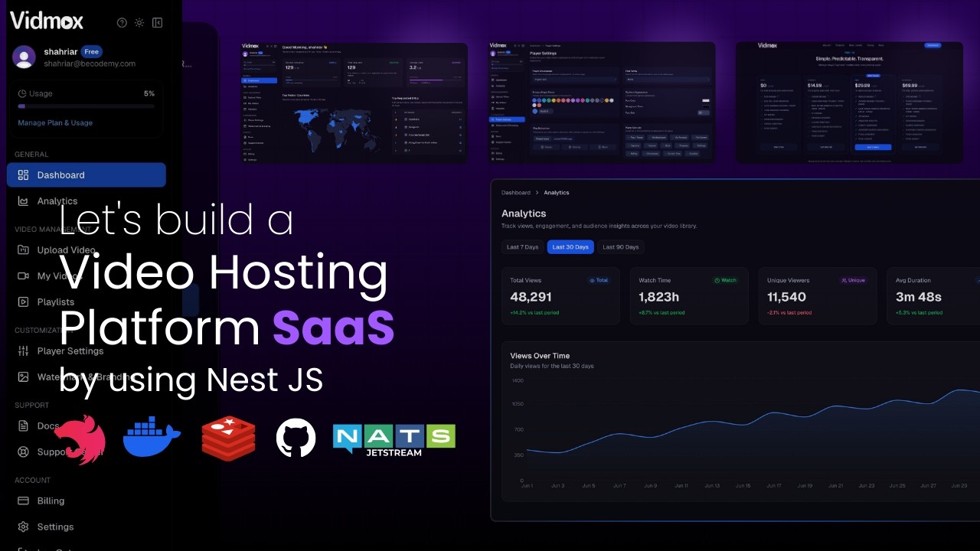This screenshot has height=551, width=980.
Task: Click the help question-mark icon in sidebar header
Action: tap(122, 23)
